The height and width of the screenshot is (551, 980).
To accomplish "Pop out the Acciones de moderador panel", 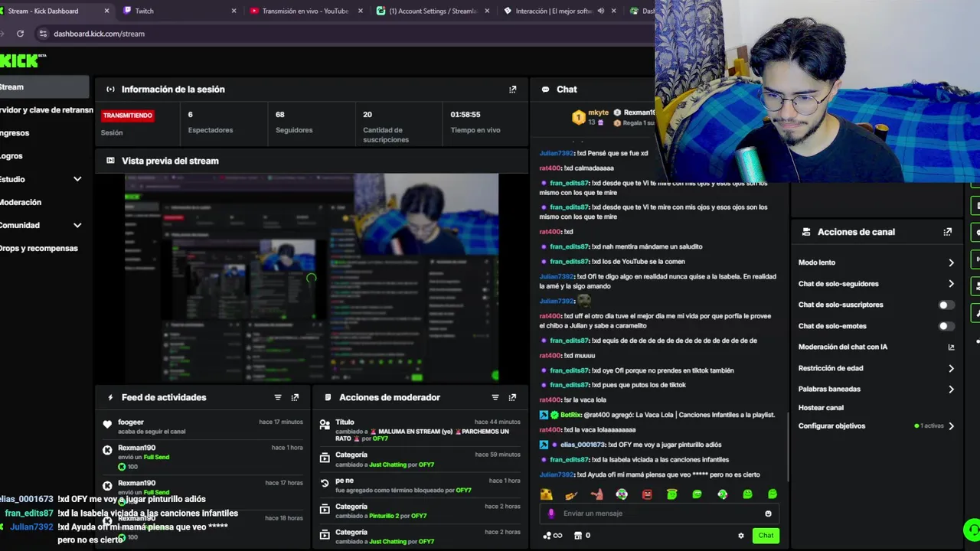I will point(512,397).
